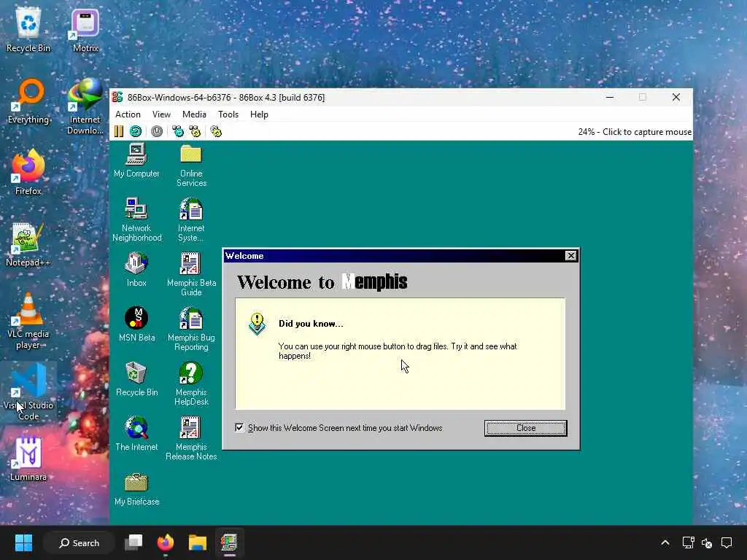Select Internet System shortcut icon
747x560 pixels.
pyautogui.click(x=191, y=219)
